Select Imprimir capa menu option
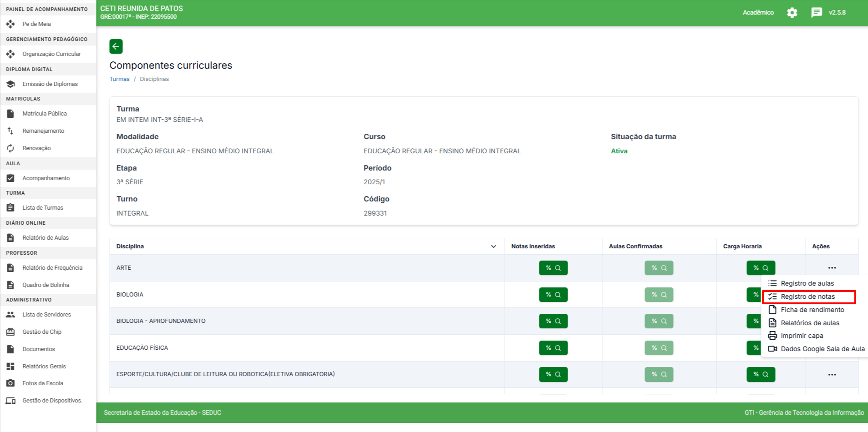868x432 pixels. tap(802, 336)
